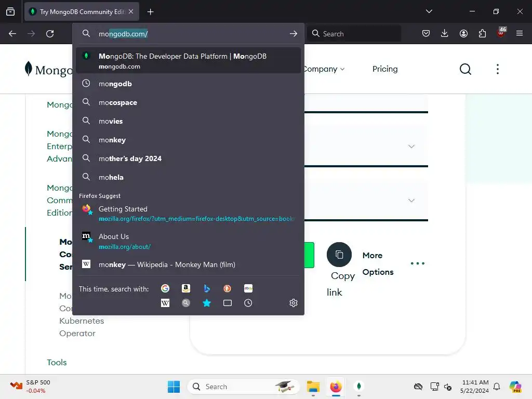Choose the monkey search suggestion

pos(188,140)
